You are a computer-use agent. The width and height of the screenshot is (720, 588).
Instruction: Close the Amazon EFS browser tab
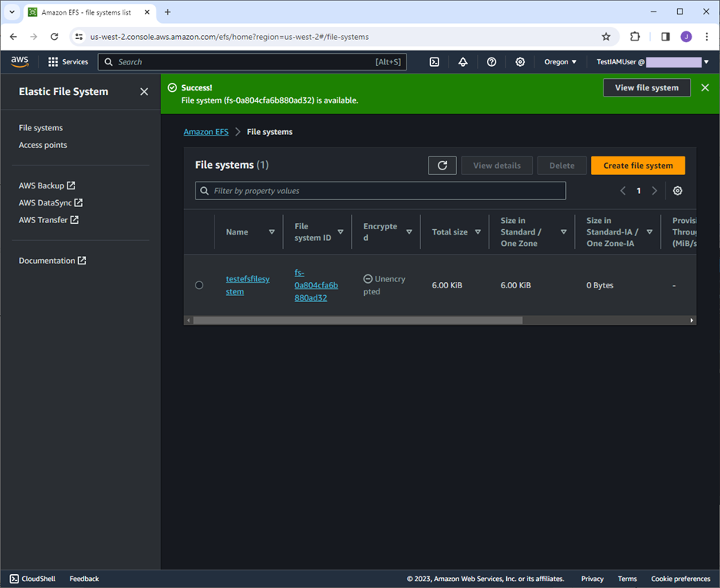[x=147, y=12]
